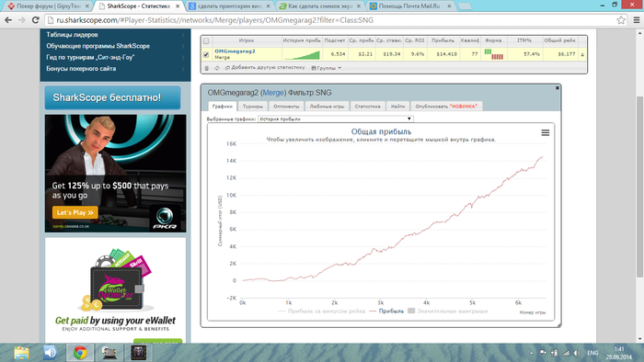The width and height of the screenshot is (644, 362).
Task: Click the player history profit sparkline
Action: [x=302, y=54]
